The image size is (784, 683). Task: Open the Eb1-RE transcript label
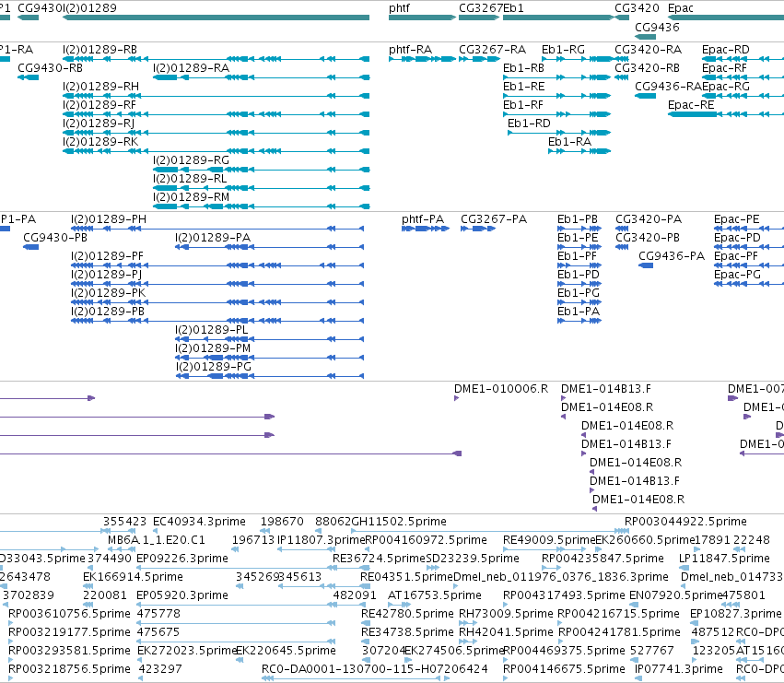coord(523,87)
